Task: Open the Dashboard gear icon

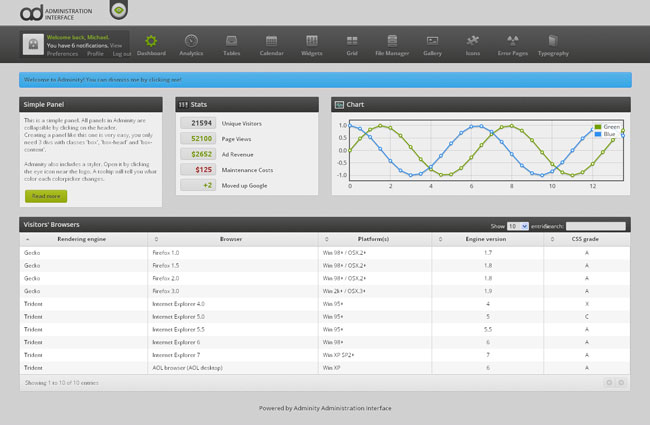Action: click(x=151, y=41)
